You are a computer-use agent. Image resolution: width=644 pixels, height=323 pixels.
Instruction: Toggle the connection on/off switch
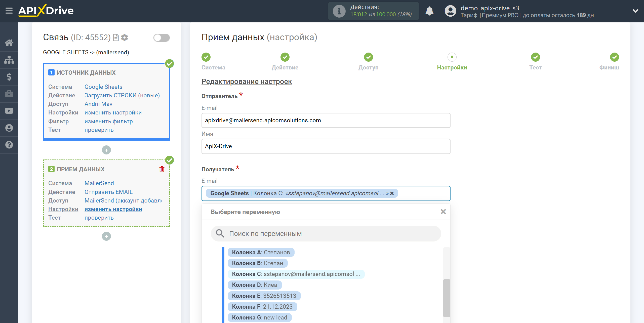pos(162,38)
